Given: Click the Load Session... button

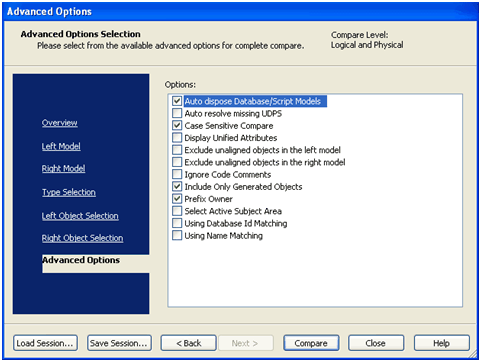Looking at the screenshot, I should tap(45, 343).
